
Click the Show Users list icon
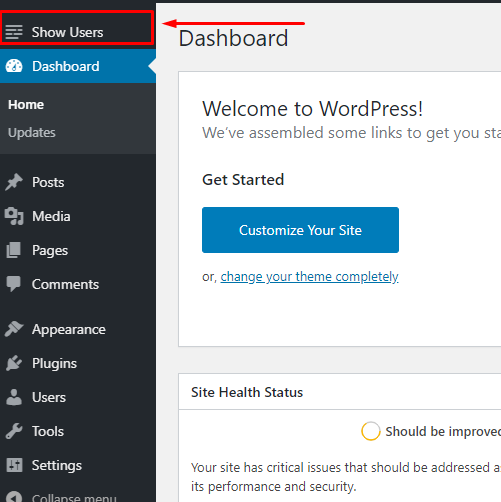tap(14, 32)
